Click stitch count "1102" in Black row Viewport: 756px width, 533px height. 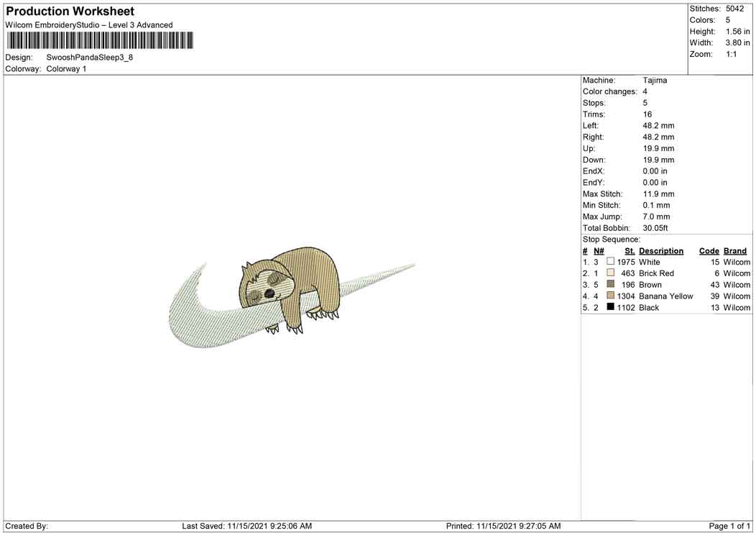coord(626,308)
